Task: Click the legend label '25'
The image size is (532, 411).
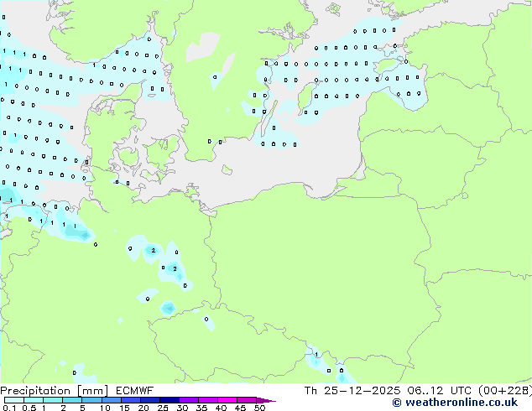Action: [163, 408]
